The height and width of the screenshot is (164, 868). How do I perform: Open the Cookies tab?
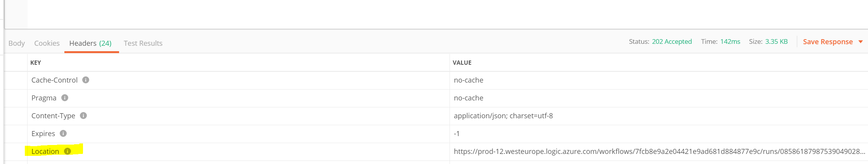click(x=47, y=43)
